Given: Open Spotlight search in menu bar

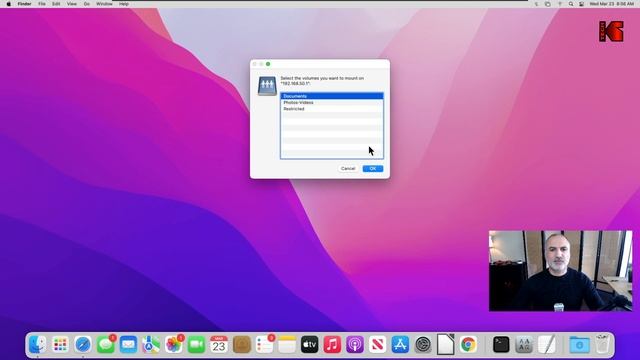Looking at the screenshot, I should point(571,4).
